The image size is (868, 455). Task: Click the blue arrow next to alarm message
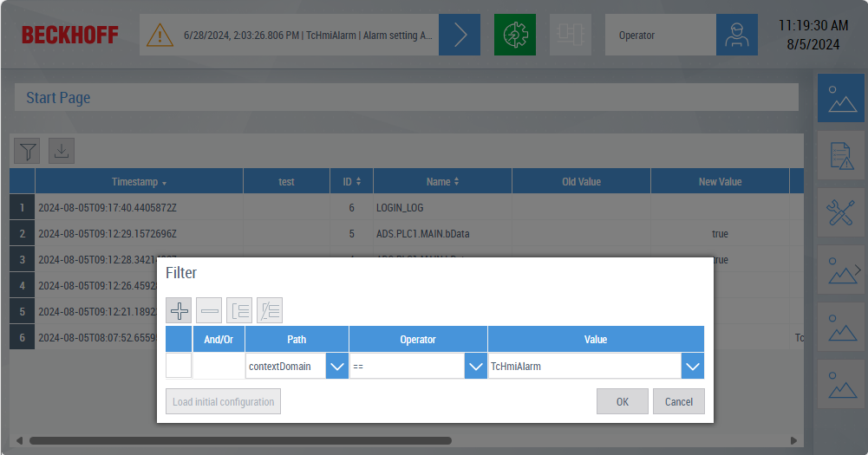click(x=460, y=35)
